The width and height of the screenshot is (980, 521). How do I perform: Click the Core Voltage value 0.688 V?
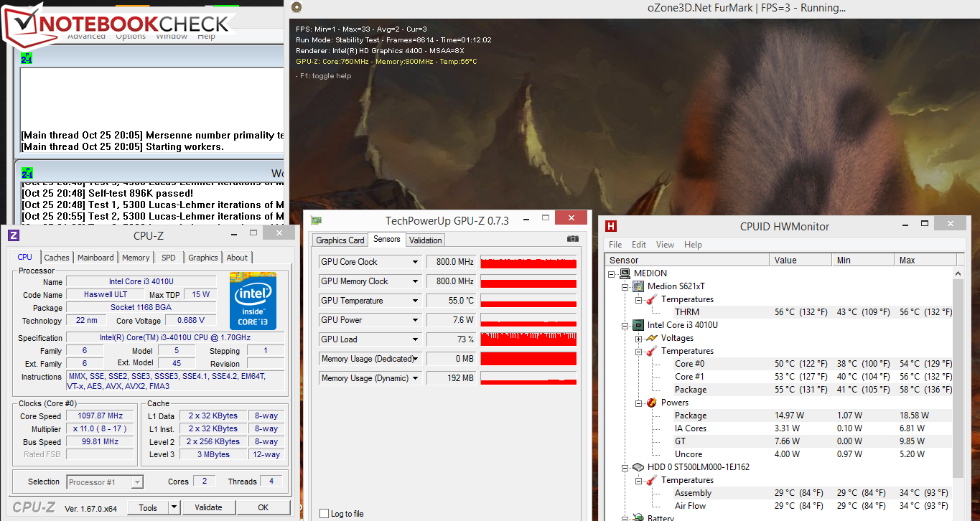191,321
